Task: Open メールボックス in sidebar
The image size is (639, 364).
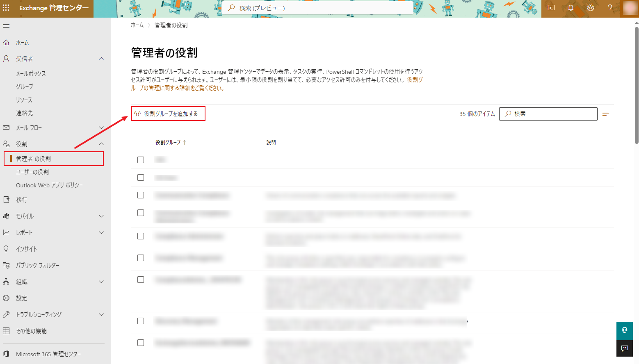Action: click(31, 74)
